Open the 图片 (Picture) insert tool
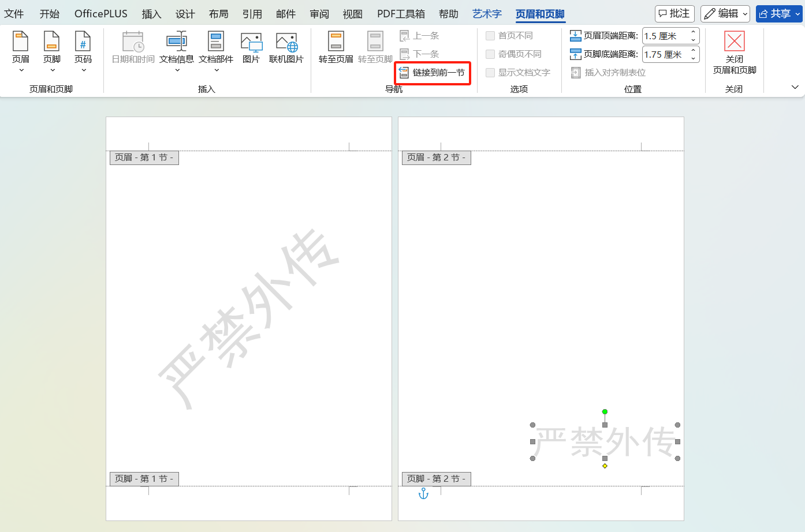Image resolution: width=805 pixels, height=532 pixels. point(251,49)
